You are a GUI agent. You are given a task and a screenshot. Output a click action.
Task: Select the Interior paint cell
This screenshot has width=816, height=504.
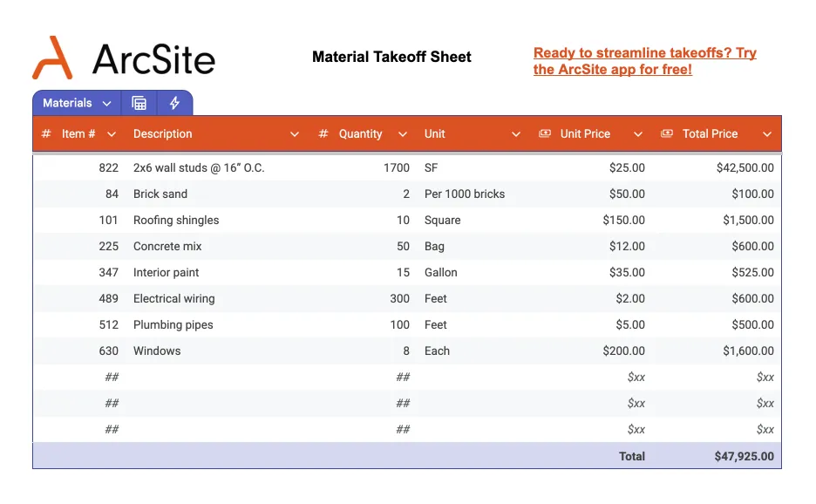coord(166,272)
